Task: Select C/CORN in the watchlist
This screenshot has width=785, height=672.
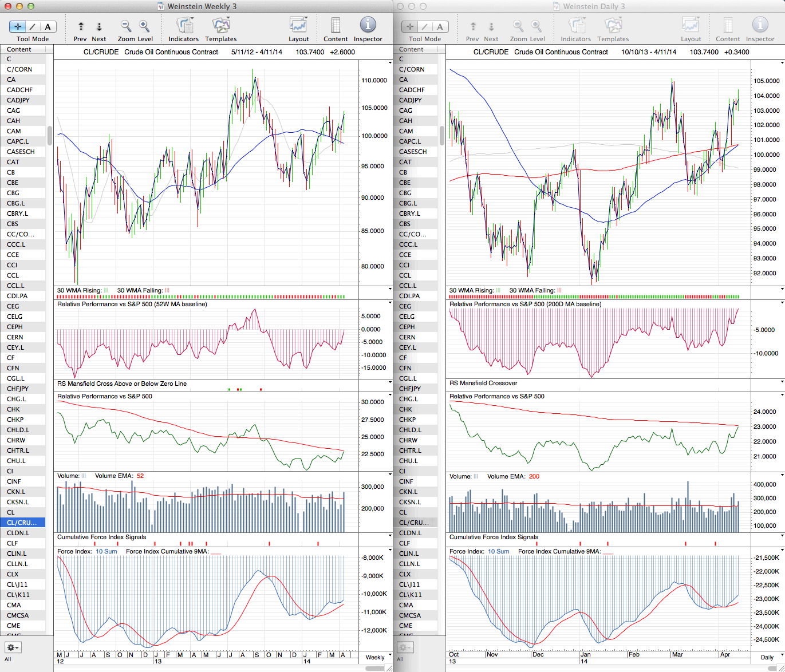Action: click(x=19, y=69)
